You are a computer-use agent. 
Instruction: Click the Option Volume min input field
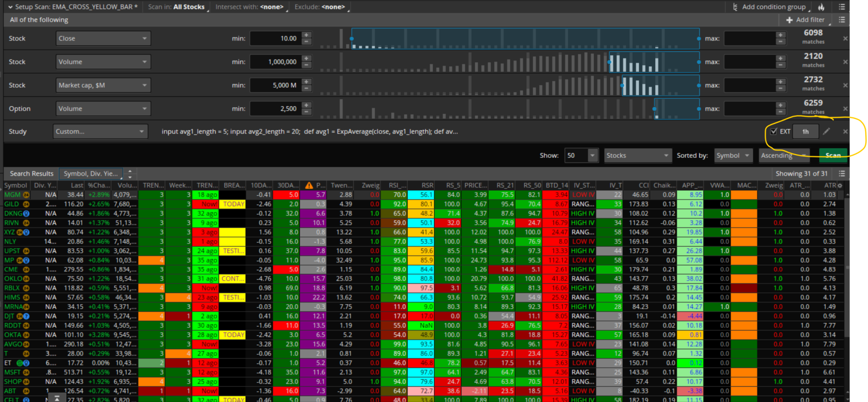pyautogui.click(x=275, y=109)
